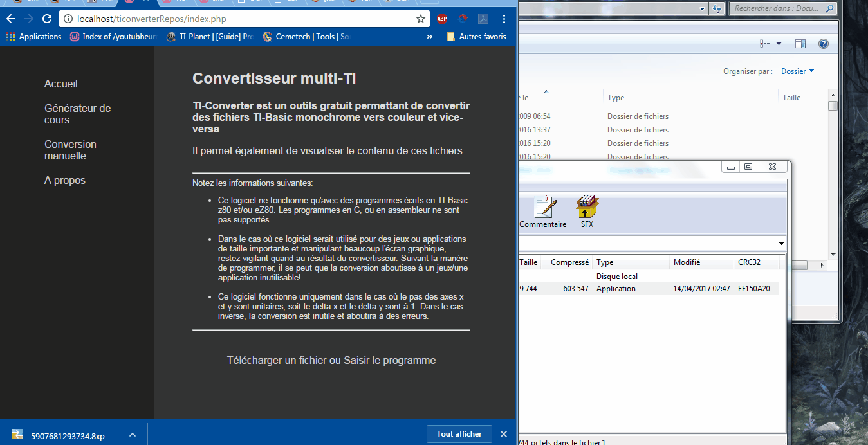Open the Adblock Plus (ABP) extension
868x445 pixels.
(x=442, y=19)
